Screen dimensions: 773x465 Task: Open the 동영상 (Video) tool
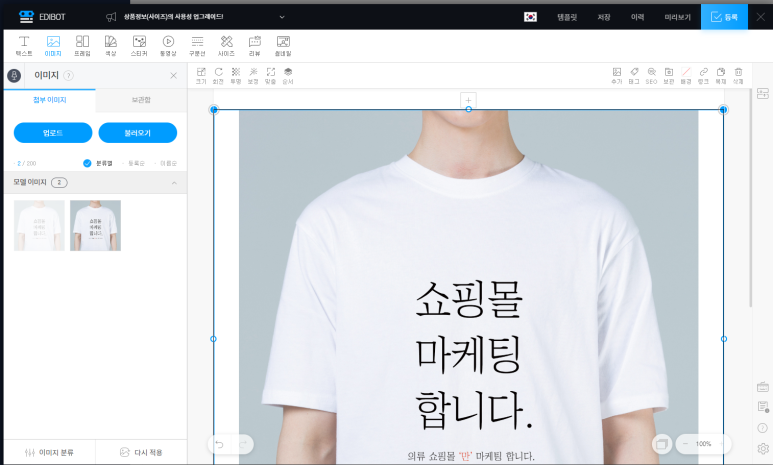[168, 46]
